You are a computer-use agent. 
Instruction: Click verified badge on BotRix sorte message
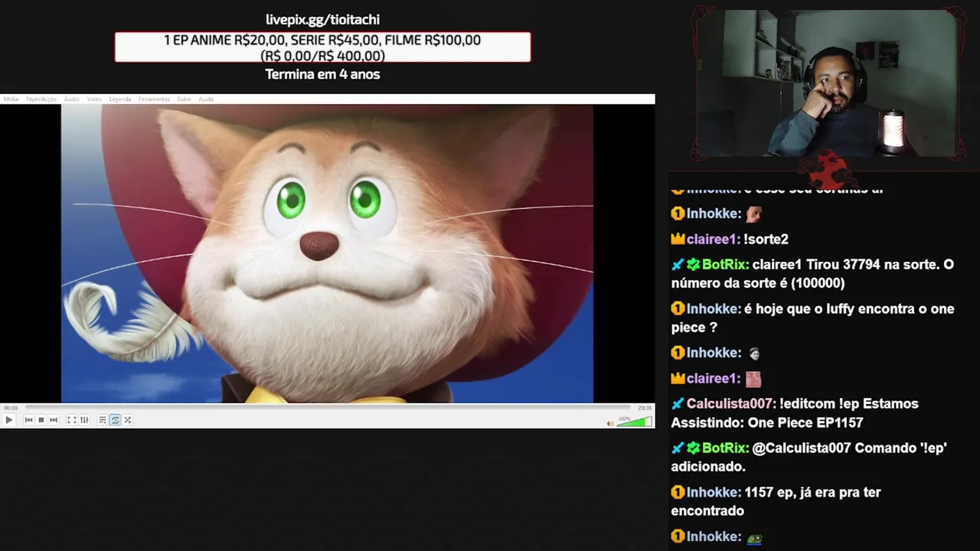693,265
